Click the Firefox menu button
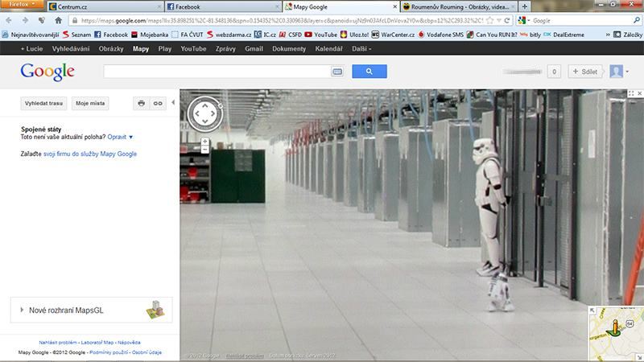The width and height of the screenshot is (644, 362). click(22, 4)
